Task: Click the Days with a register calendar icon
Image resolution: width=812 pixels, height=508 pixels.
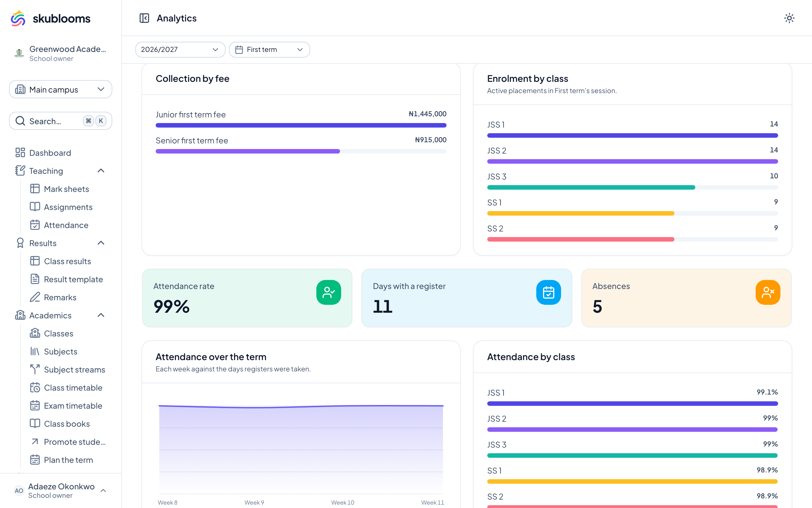Action: (x=548, y=292)
